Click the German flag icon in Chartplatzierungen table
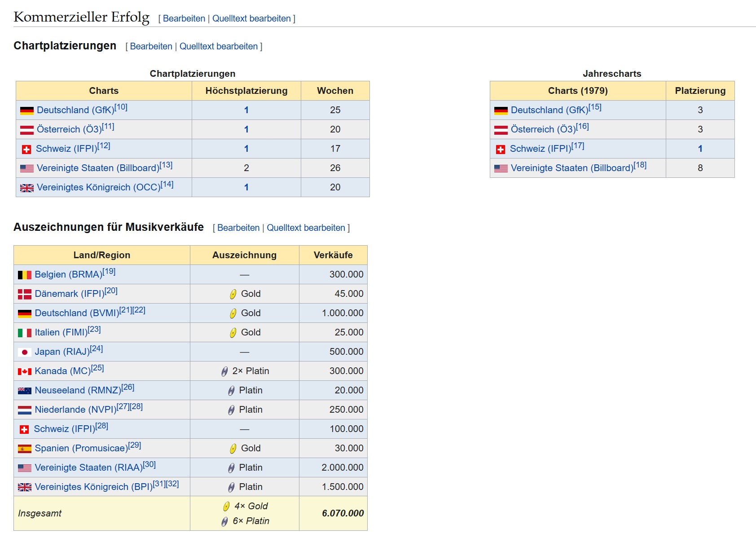Image resolution: width=756 pixels, height=538 pixels. point(27,110)
